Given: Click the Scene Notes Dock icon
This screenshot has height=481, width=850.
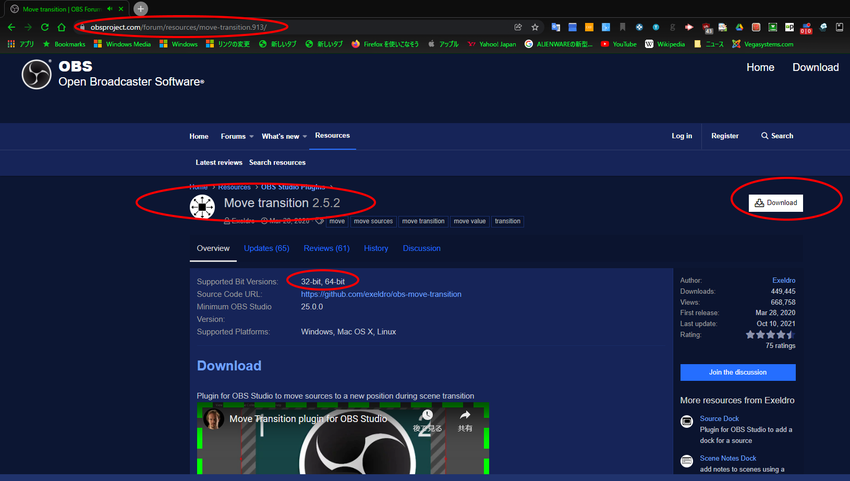Looking at the screenshot, I should 687,461.
